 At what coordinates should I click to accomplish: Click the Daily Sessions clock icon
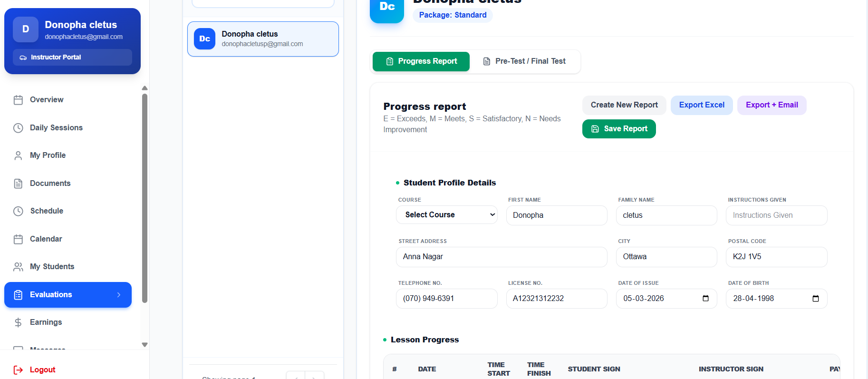[x=18, y=128]
